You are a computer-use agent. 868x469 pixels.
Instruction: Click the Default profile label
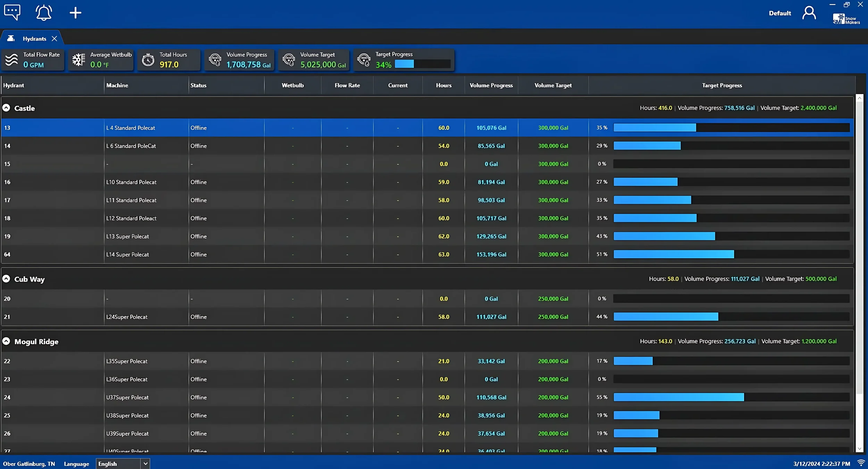pos(780,12)
